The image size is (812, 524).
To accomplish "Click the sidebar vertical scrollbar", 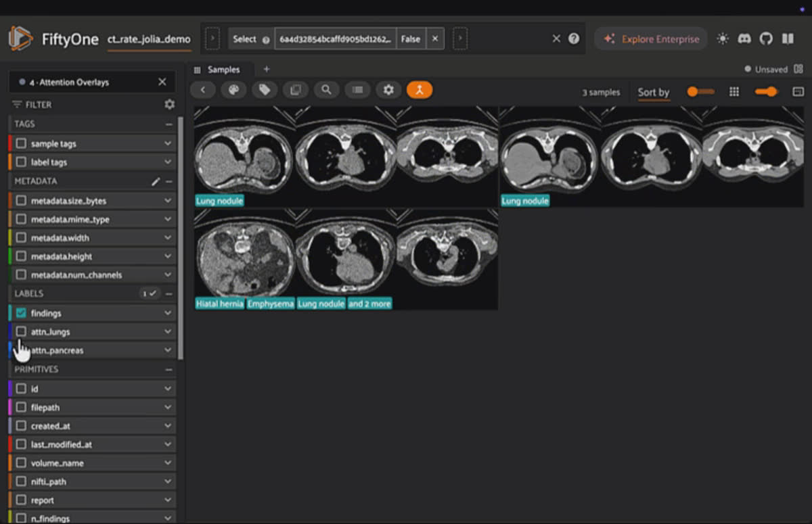I will click(180, 237).
